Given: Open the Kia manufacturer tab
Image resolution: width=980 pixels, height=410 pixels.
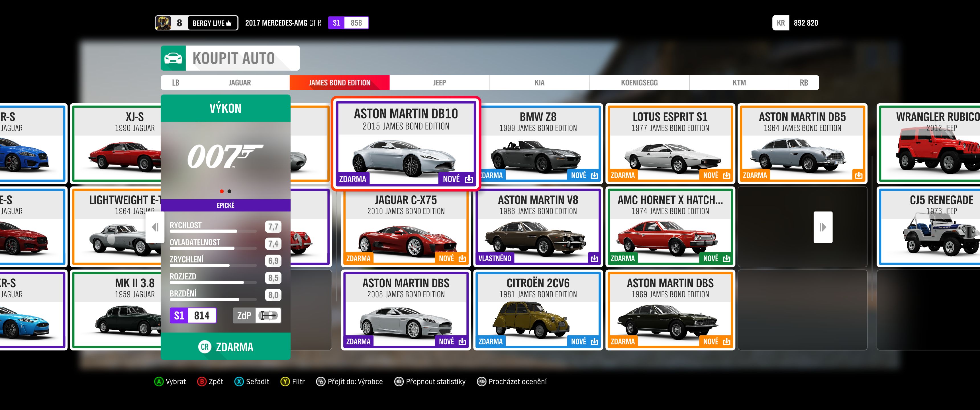Looking at the screenshot, I should 540,83.
